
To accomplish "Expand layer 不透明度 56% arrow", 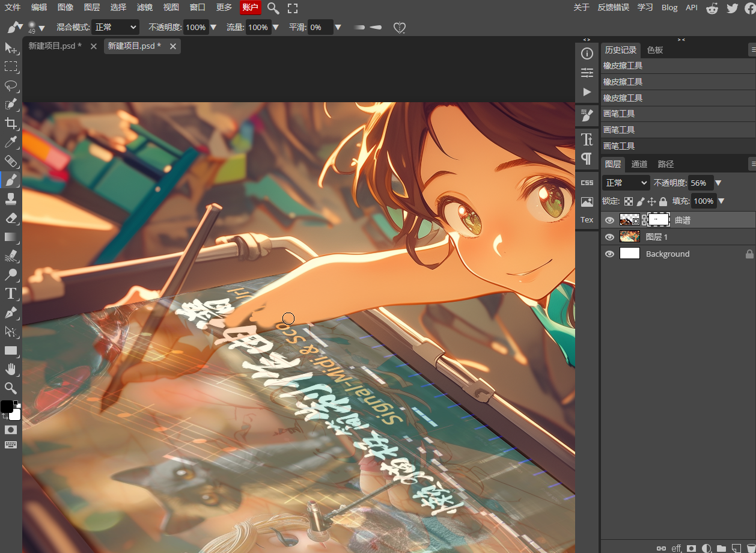I will click(718, 183).
